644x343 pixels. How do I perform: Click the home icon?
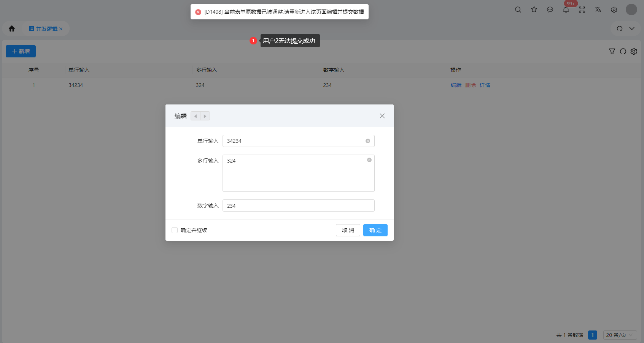12,29
